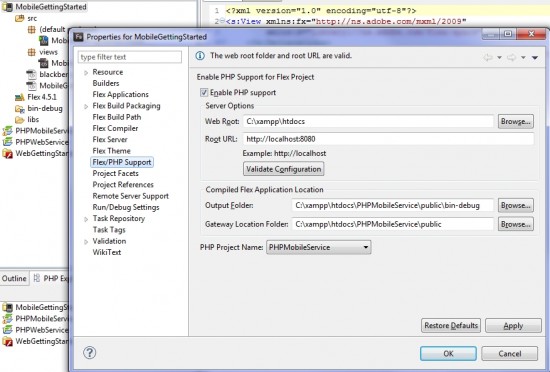Expand the Resource category
This screenshot has width=550, height=372.
click(x=86, y=73)
